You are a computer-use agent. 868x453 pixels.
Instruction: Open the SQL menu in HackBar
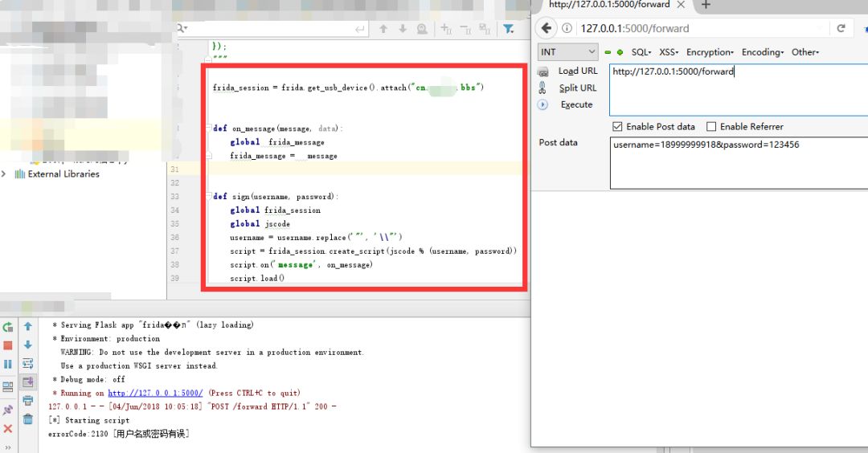[x=641, y=52]
